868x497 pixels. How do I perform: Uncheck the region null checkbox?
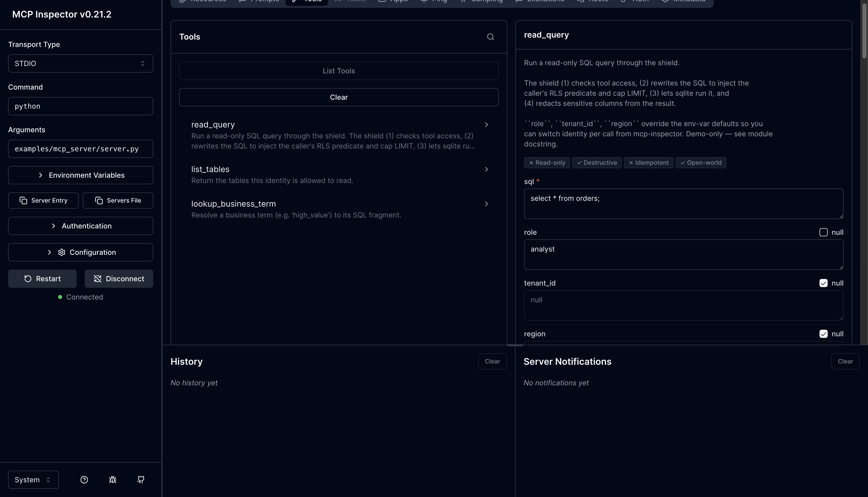(823, 334)
